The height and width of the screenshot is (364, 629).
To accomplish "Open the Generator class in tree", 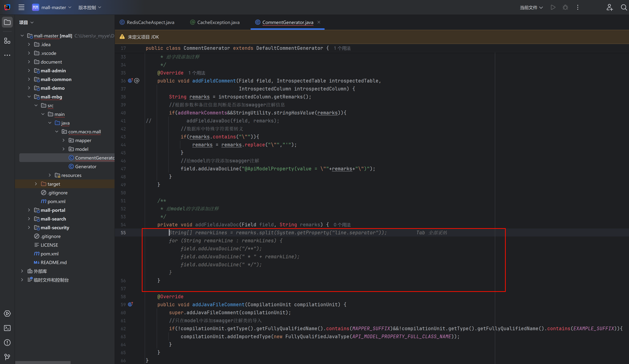I will (86, 167).
